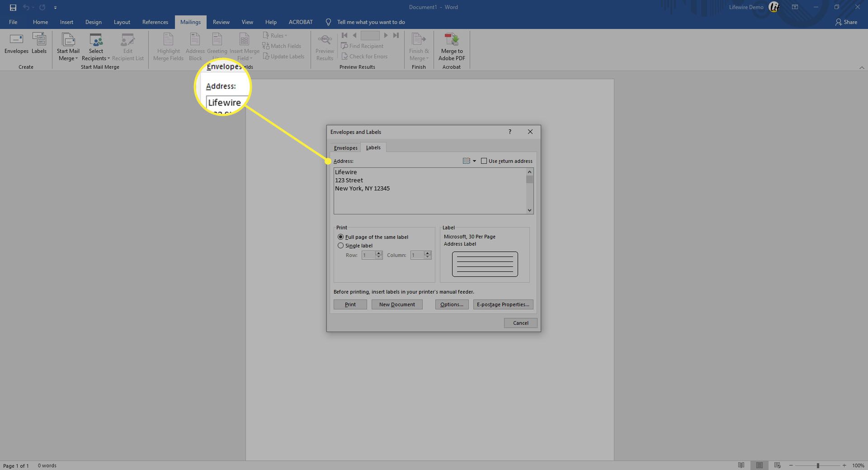Go to last record arrow
Viewport: 868px width, 470px height.
(396, 35)
